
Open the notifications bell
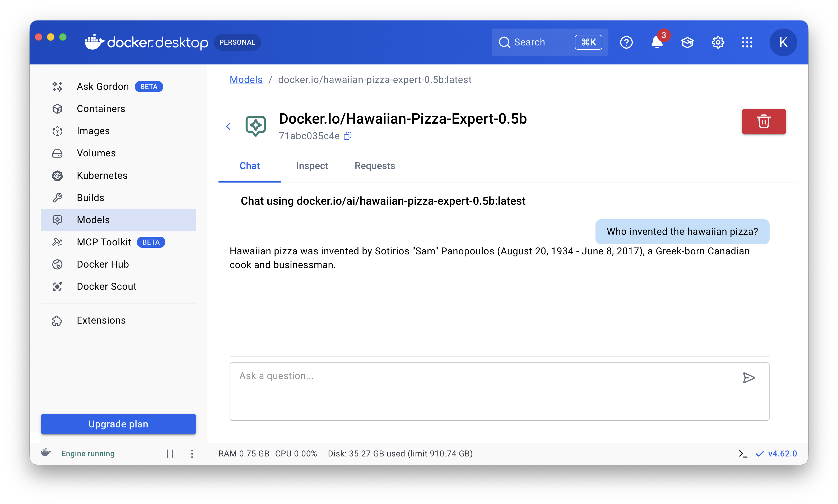[657, 43]
